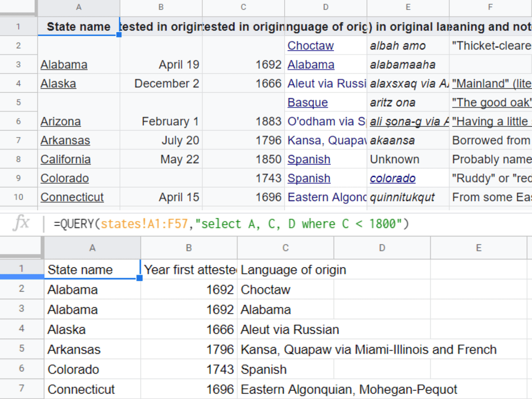Click the italic colorado hyperlink
Viewport: 532px width, 399px height.
click(392, 178)
